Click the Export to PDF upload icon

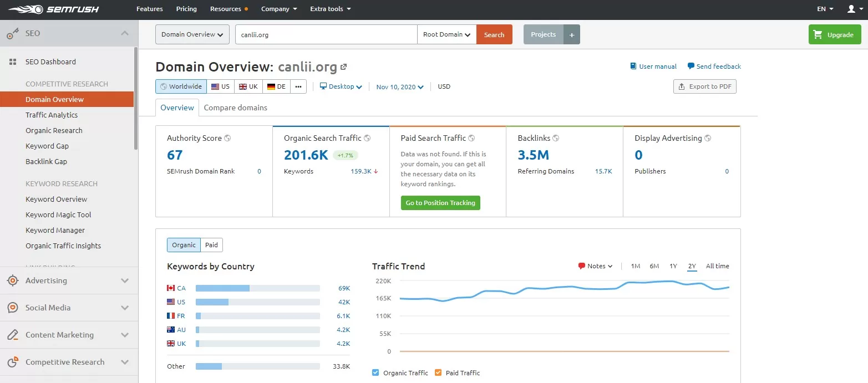tap(682, 86)
